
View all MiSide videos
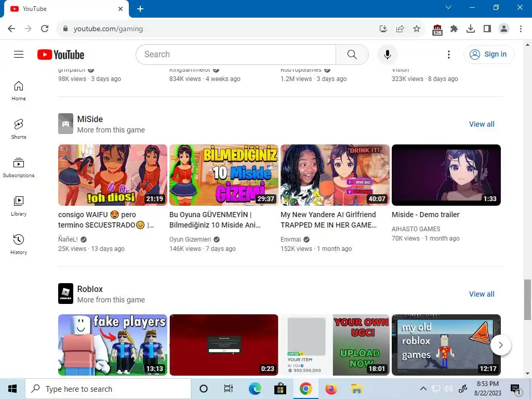click(x=482, y=124)
